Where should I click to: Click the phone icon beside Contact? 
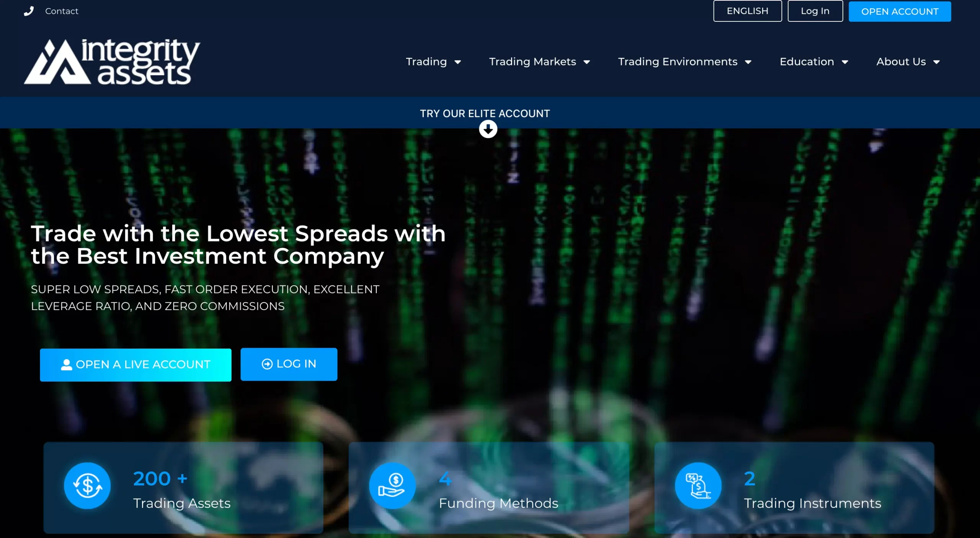pyautogui.click(x=29, y=11)
